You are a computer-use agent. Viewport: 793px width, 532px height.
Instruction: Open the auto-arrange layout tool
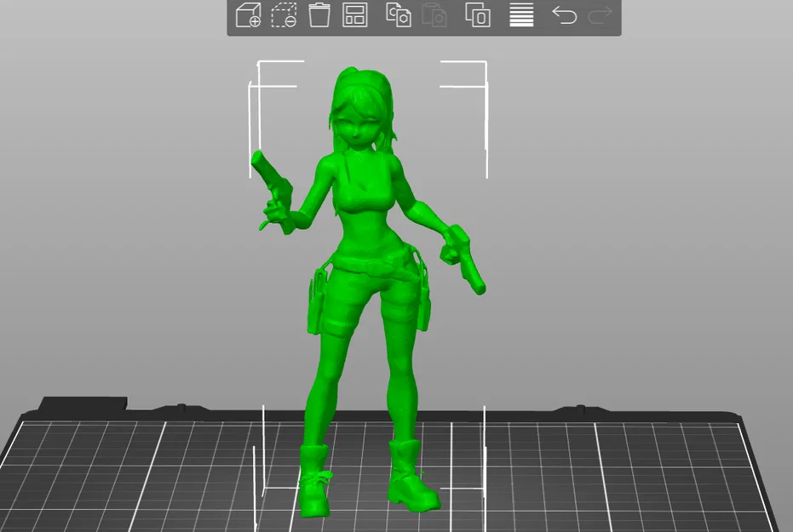[357, 15]
